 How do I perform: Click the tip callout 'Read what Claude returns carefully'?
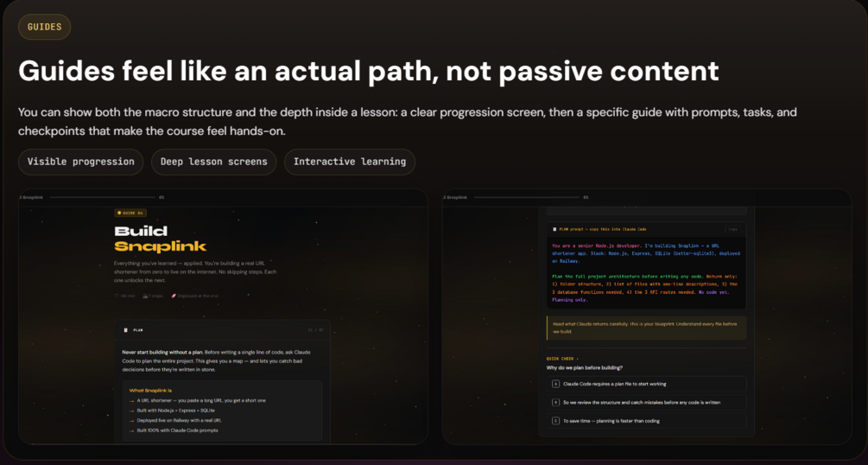pyautogui.click(x=646, y=328)
